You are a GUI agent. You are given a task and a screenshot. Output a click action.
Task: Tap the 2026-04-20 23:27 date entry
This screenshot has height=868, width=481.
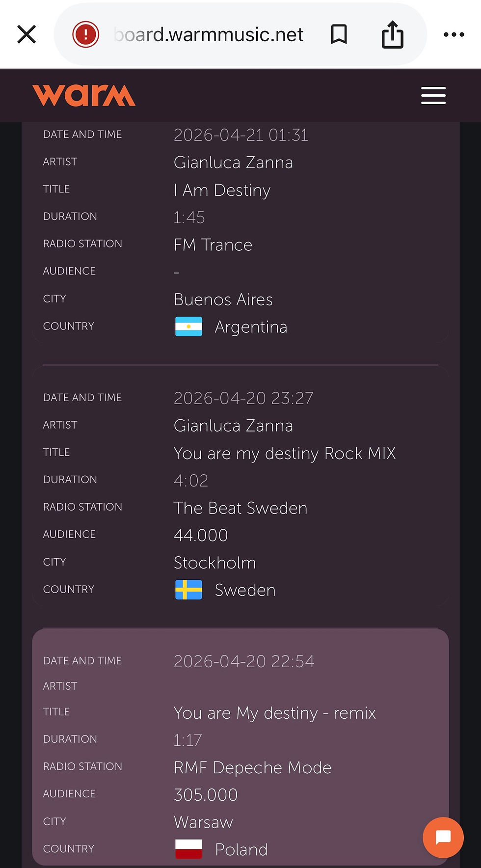[x=243, y=398]
